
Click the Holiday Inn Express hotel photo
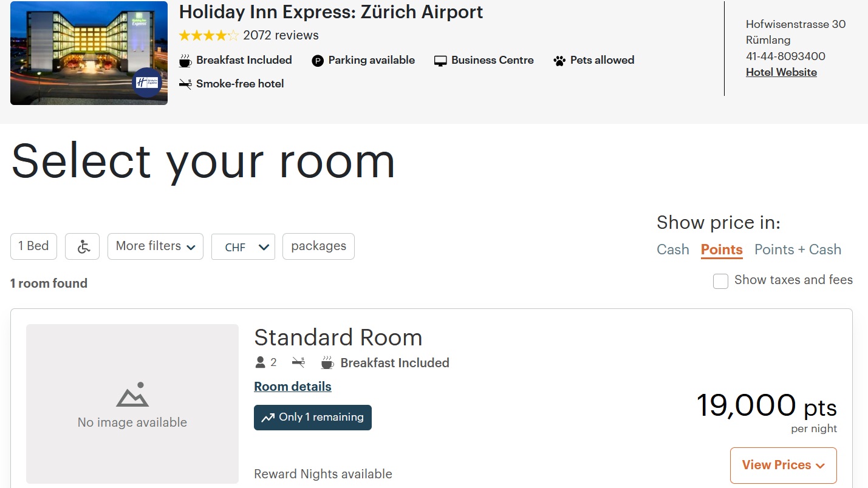pos(89,53)
